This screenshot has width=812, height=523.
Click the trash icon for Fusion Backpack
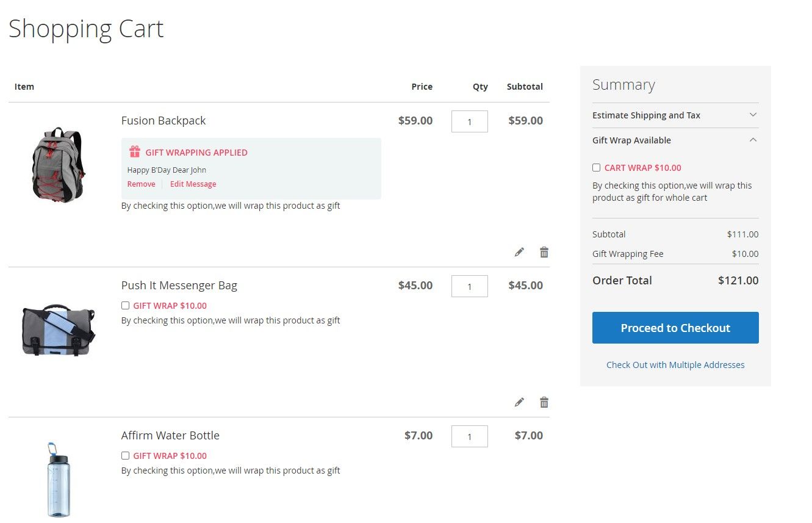[x=544, y=252]
